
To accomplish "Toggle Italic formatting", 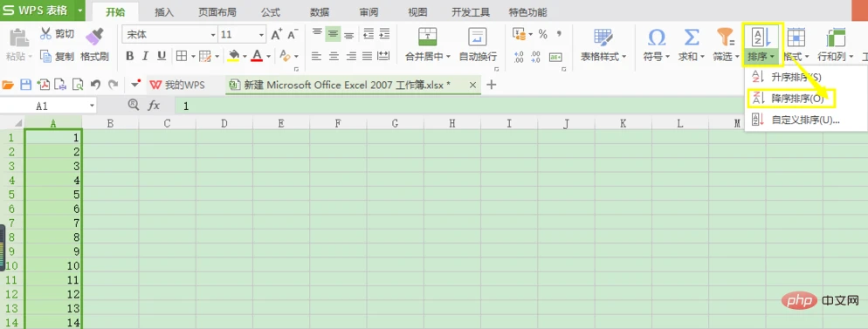I will point(146,56).
